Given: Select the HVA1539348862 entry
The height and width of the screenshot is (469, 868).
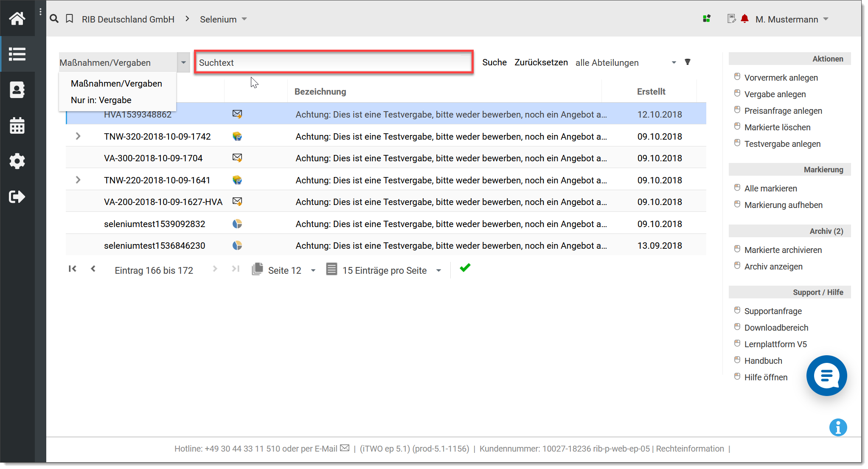Looking at the screenshot, I should (386, 114).
